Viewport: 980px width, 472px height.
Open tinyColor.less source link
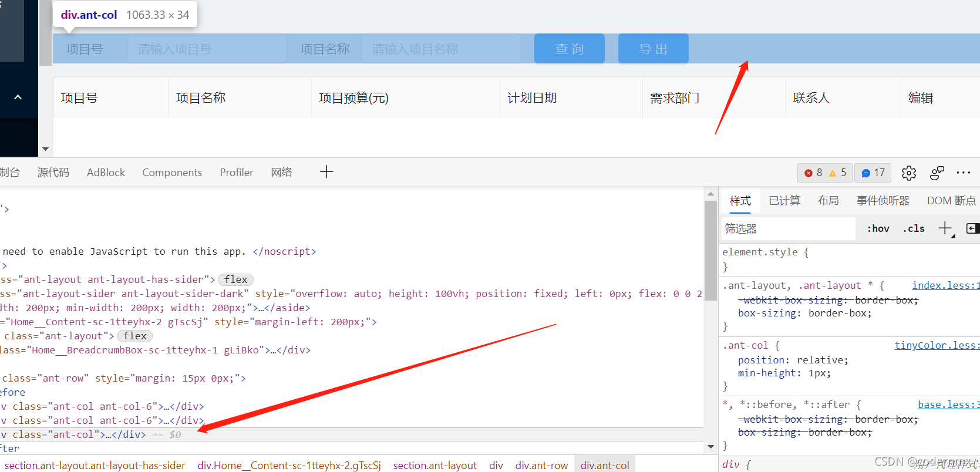tap(937, 345)
